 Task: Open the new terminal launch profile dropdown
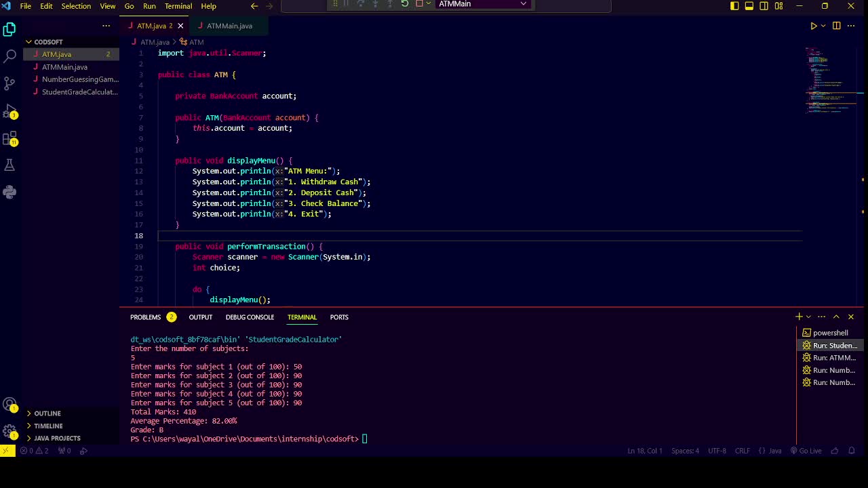pyautogui.click(x=808, y=317)
